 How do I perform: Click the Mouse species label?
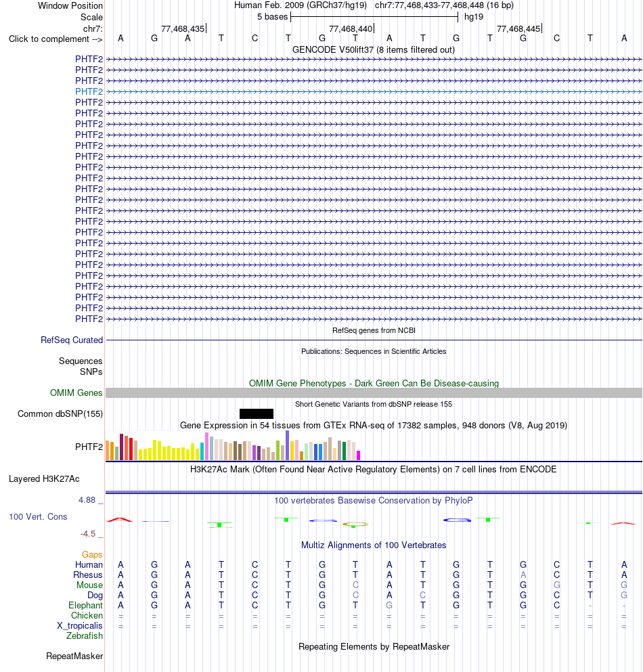tap(89, 585)
